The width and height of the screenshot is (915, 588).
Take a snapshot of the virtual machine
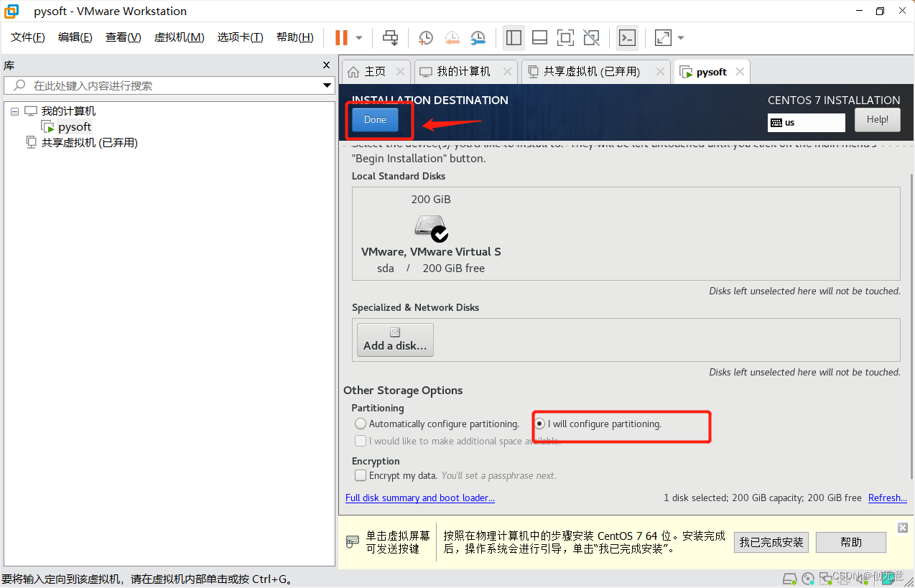(426, 37)
